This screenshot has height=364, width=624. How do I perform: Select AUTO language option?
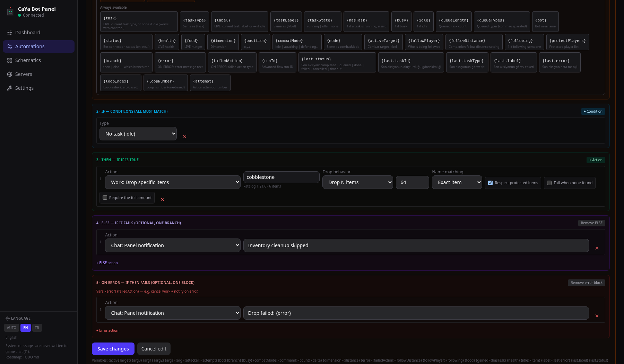point(11,328)
